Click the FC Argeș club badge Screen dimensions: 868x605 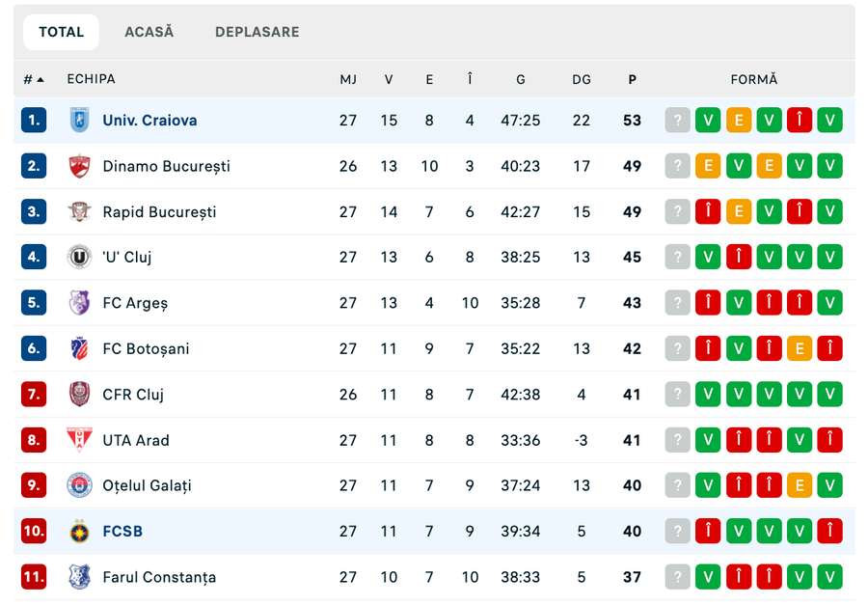click(79, 303)
